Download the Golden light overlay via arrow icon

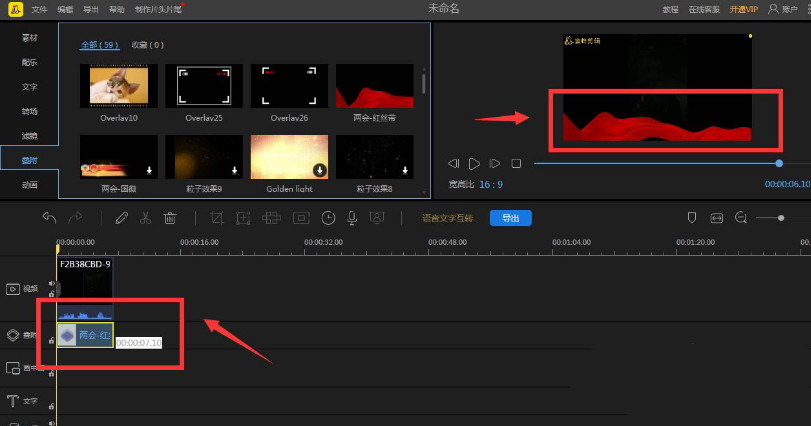[x=320, y=170]
